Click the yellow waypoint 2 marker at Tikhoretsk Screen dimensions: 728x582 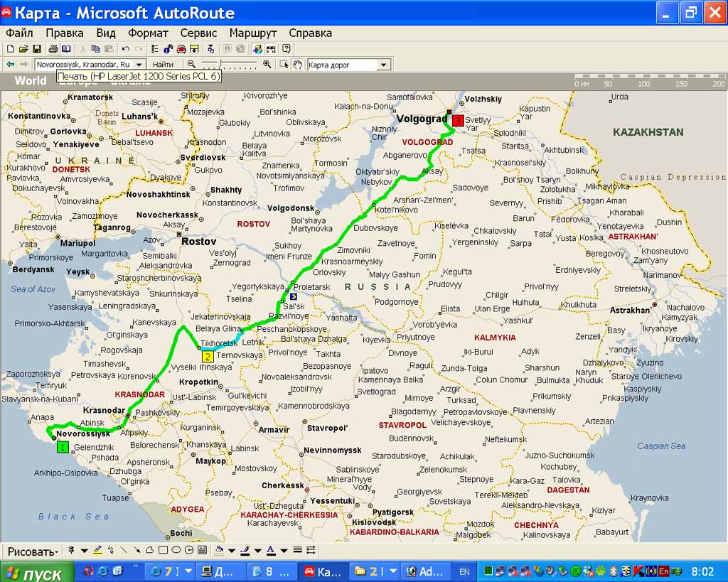pos(207,356)
